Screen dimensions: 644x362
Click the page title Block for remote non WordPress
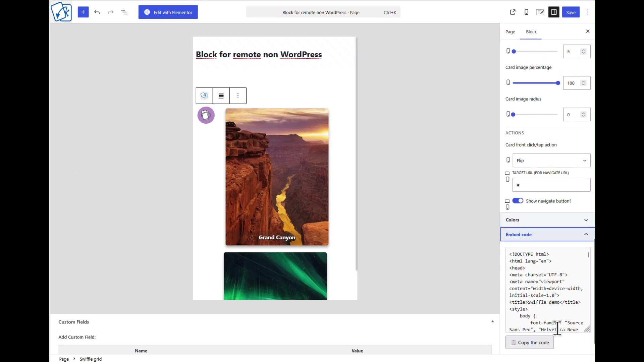tap(259, 54)
